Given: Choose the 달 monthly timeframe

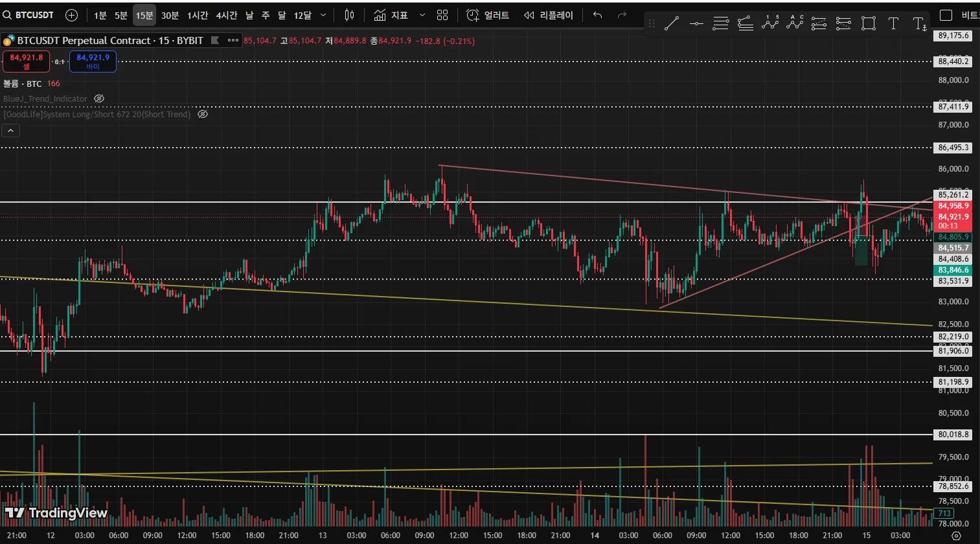Looking at the screenshot, I should [282, 15].
